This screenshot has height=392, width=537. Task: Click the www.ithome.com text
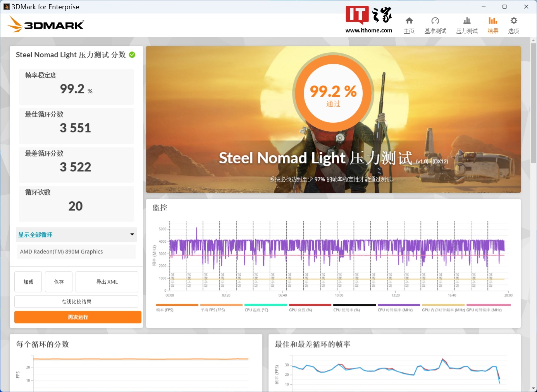(369, 31)
